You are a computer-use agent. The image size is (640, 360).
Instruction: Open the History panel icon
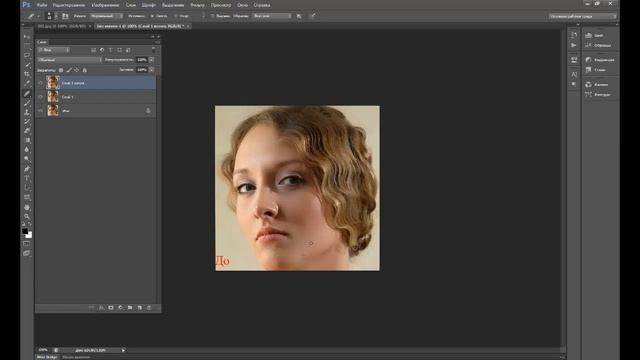[x=574, y=36]
